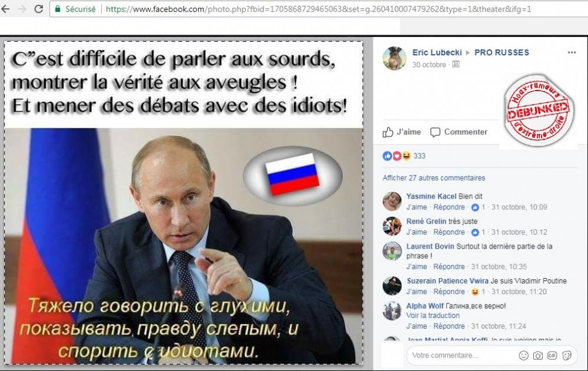Open the emoji picker in comment box

click(523, 355)
